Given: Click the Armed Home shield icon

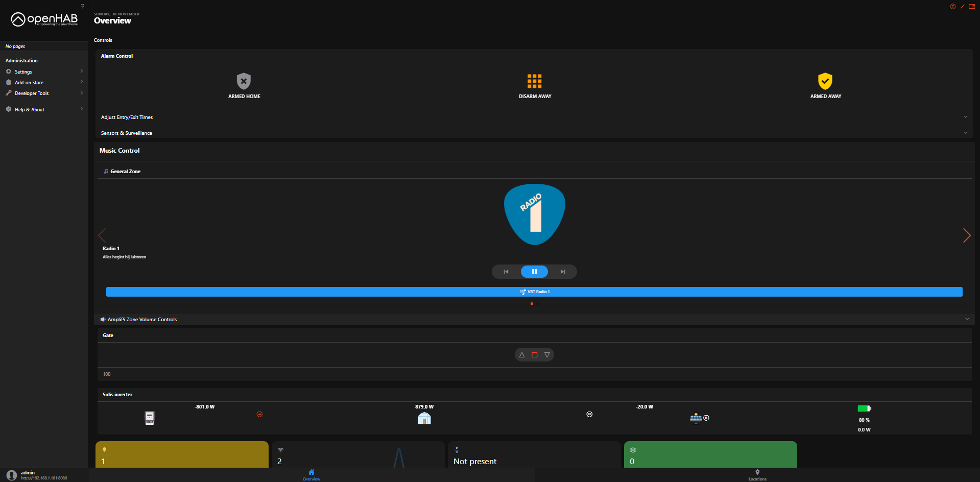Looking at the screenshot, I should tap(244, 81).
